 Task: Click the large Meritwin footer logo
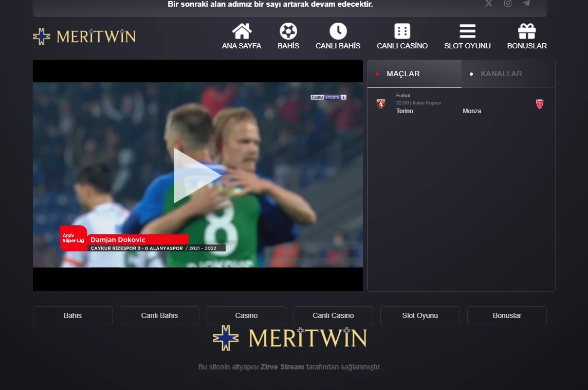[x=289, y=338]
